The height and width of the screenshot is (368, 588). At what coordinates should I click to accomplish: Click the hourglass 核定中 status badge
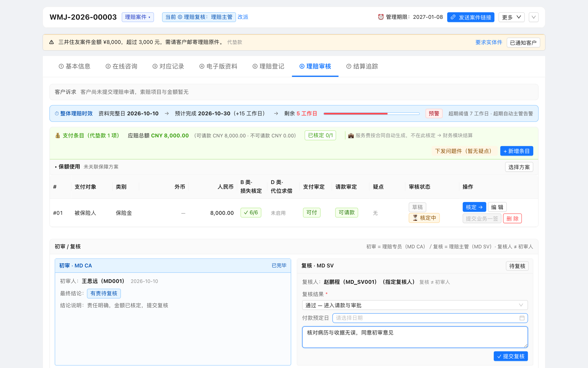click(424, 218)
